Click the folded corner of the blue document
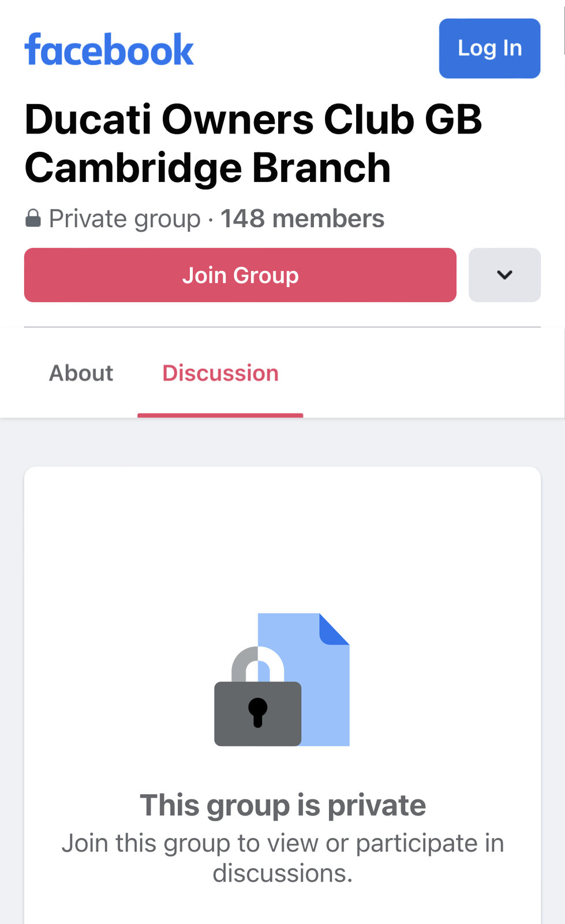 (333, 628)
